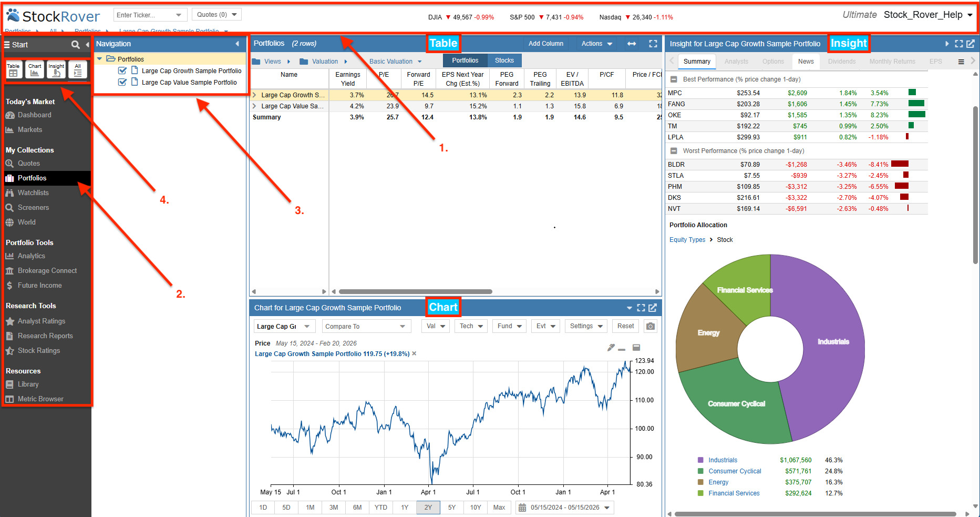The width and height of the screenshot is (980, 517).
Task: Open the Insight tabs hamburger menu
Action: point(961,62)
